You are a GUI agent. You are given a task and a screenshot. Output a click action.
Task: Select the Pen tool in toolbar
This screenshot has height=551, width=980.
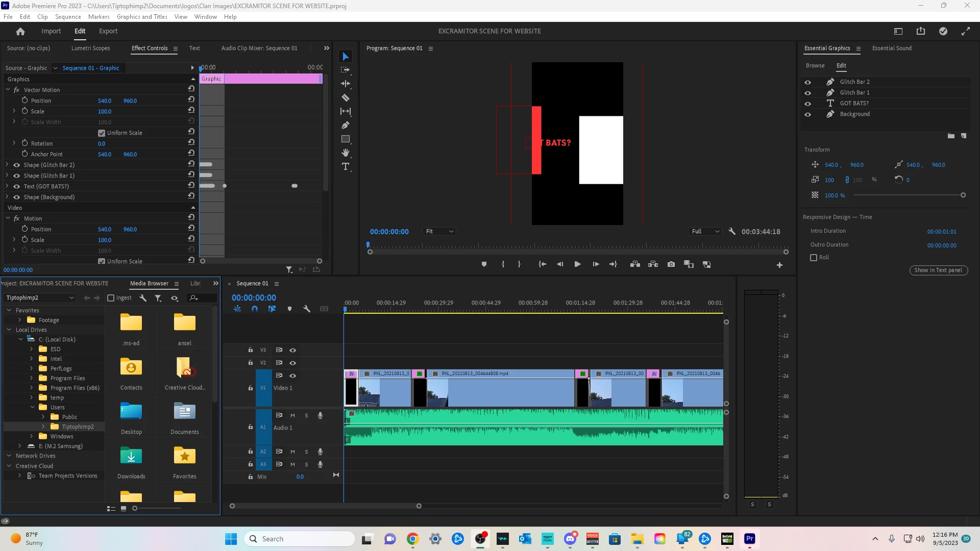[346, 125]
